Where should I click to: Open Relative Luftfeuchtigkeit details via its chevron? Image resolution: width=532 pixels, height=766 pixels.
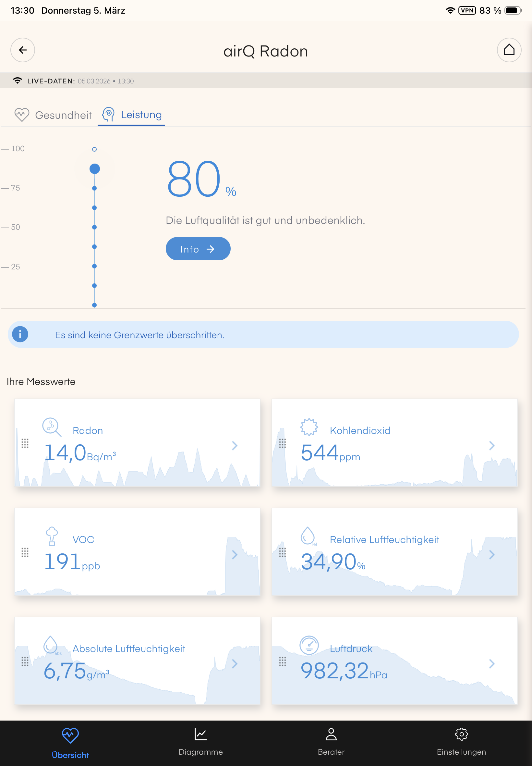click(x=492, y=555)
